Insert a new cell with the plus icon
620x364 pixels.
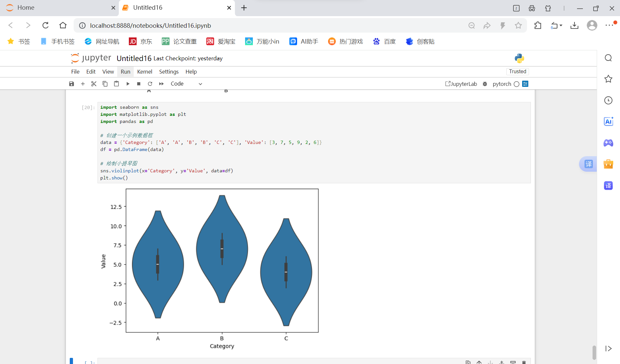click(x=83, y=84)
